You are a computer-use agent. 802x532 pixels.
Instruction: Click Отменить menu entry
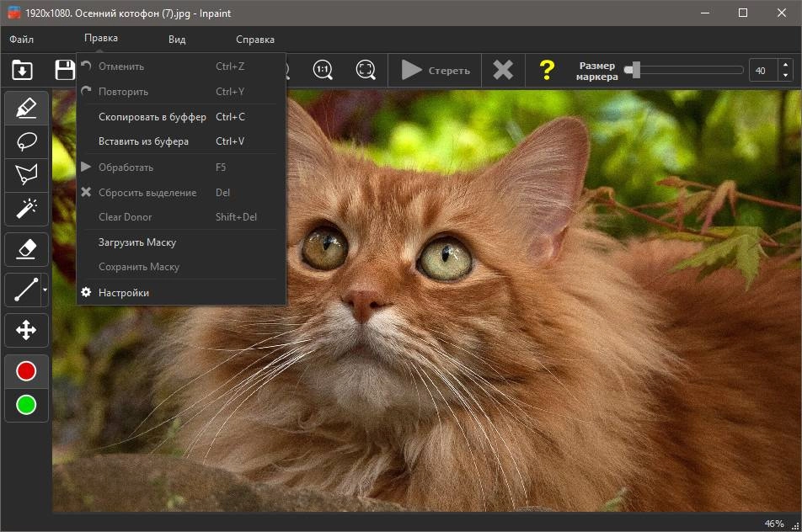coord(181,66)
